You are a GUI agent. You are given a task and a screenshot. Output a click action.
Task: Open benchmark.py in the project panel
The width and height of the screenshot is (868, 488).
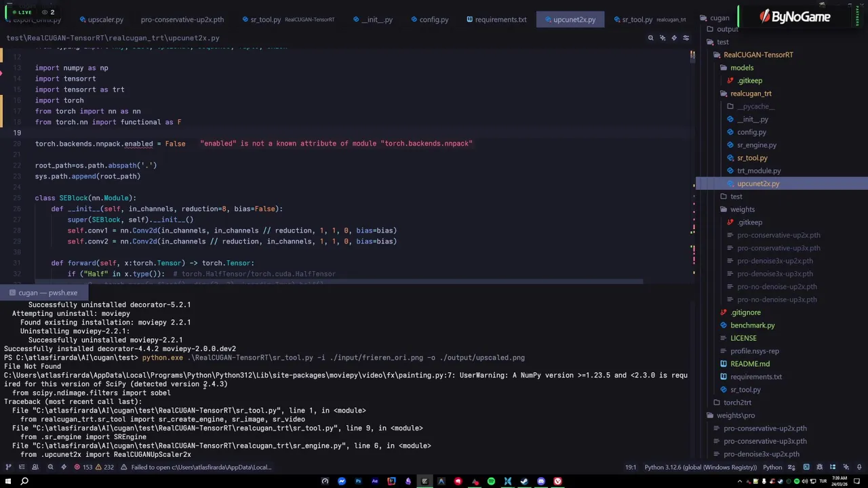point(752,325)
